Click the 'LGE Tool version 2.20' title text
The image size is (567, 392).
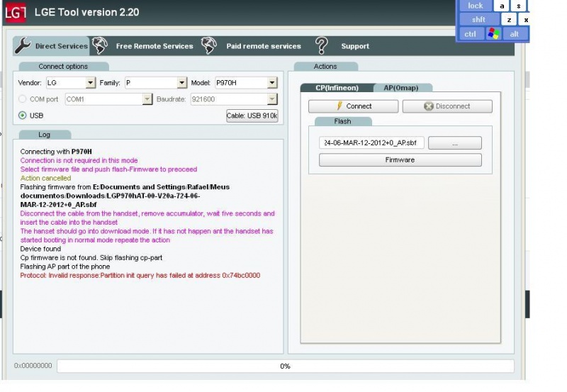click(86, 12)
